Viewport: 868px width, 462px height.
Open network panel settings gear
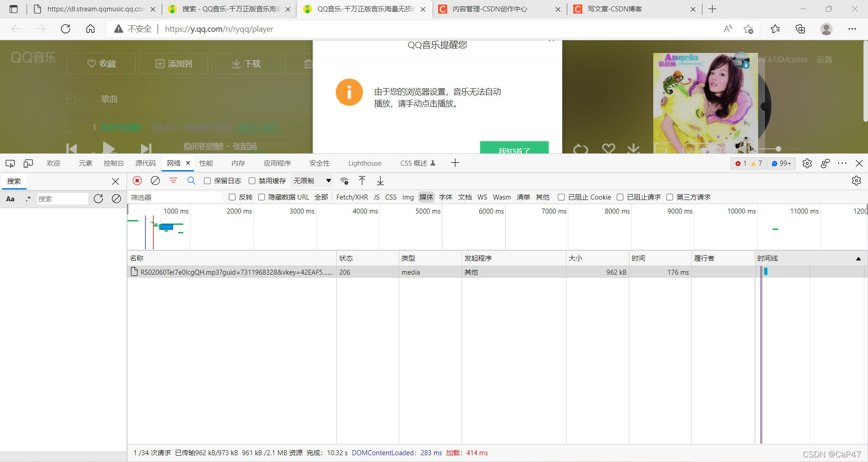pyautogui.click(x=856, y=181)
